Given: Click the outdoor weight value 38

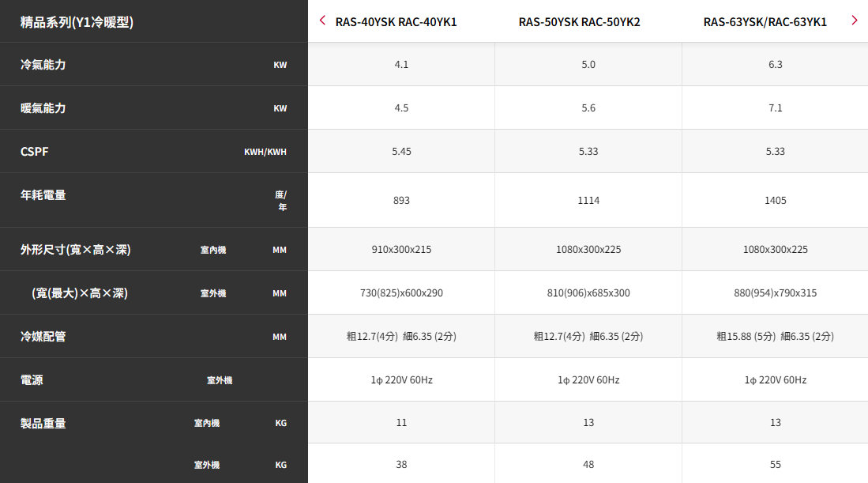Looking at the screenshot, I should click(x=401, y=465).
